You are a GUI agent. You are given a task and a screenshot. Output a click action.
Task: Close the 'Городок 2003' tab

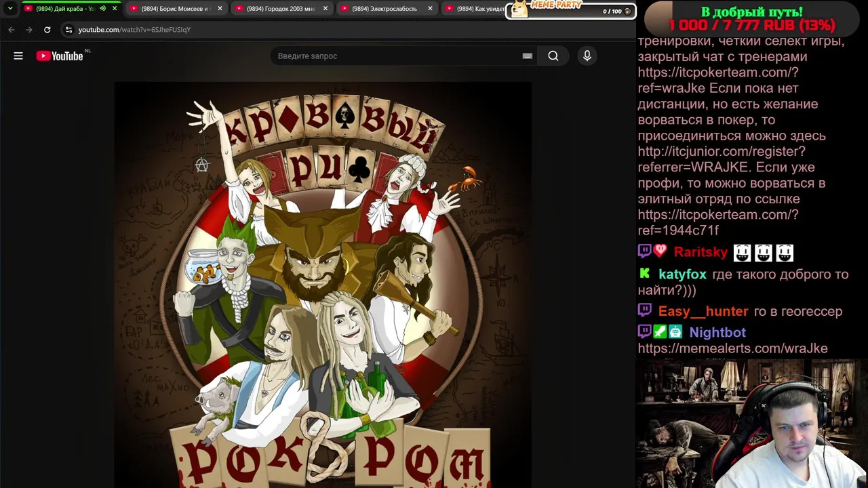point(325,9)
